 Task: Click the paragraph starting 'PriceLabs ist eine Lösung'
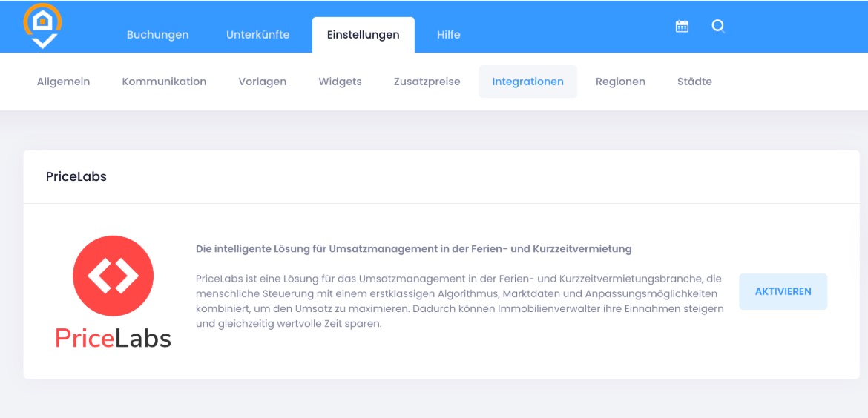(x=459, y=302)
